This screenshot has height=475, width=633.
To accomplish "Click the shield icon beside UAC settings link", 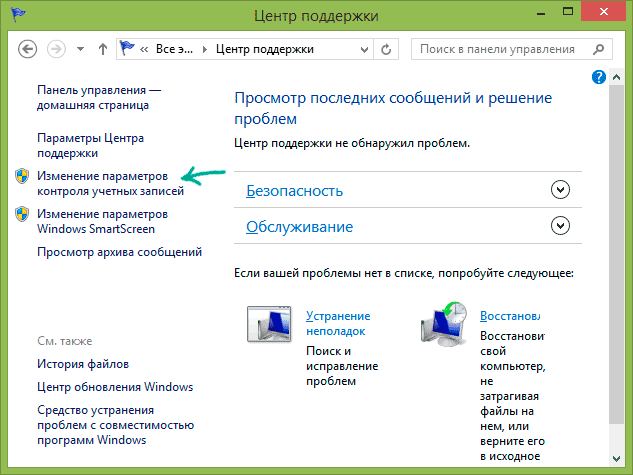I will click(22, 176).
